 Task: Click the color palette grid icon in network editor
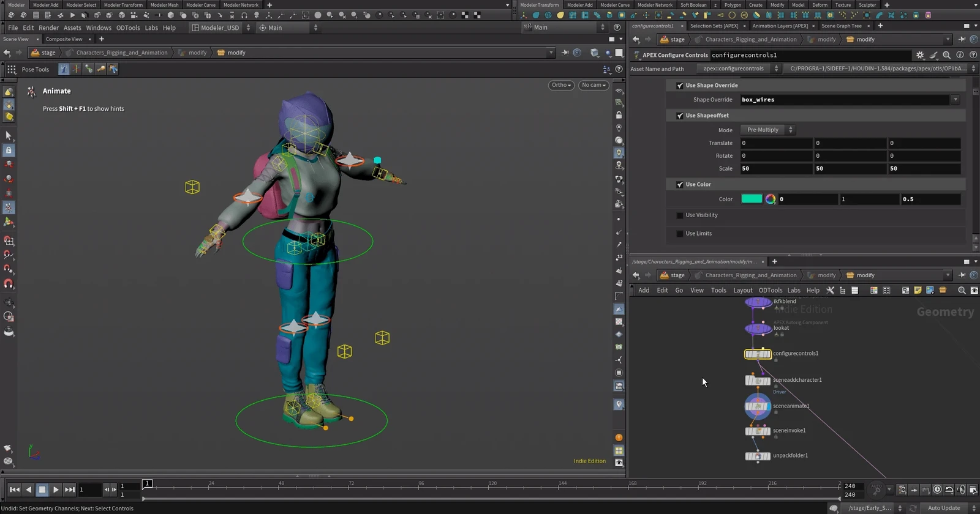pyautogui.click(x=874, y=291)
